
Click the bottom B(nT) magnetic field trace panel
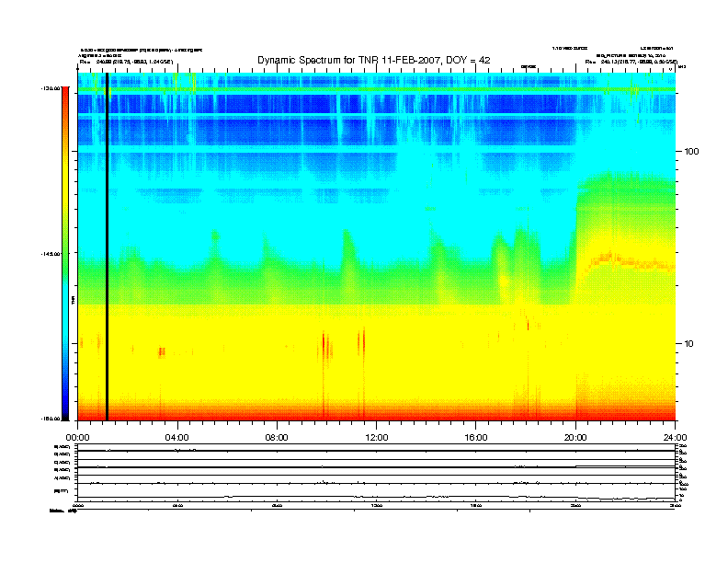coord(376,492)
